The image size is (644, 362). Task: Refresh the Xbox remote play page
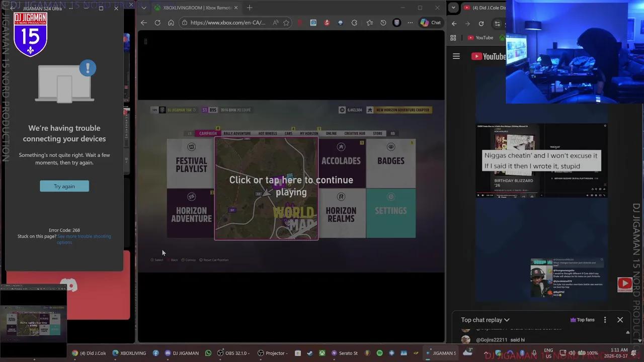tap(157, 23)
